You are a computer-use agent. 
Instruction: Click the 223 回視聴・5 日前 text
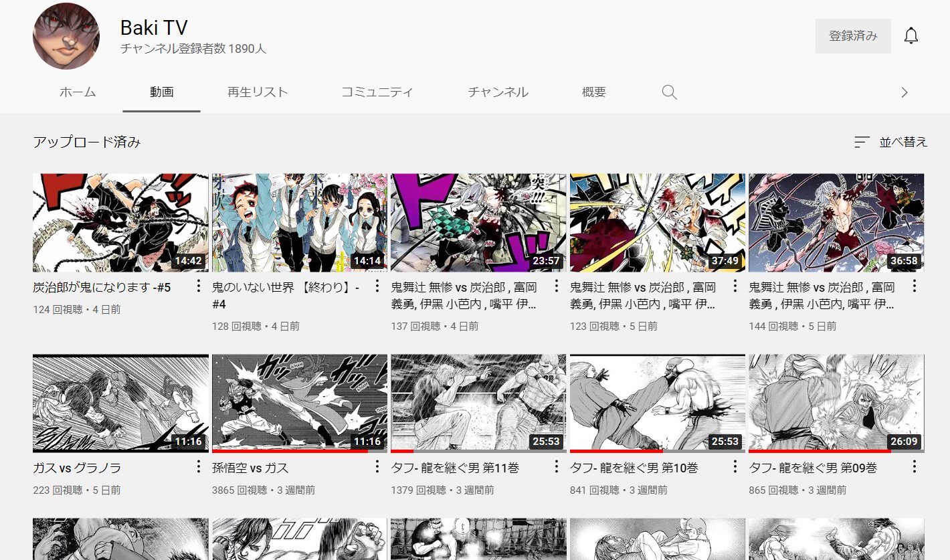tap(77, 490)
